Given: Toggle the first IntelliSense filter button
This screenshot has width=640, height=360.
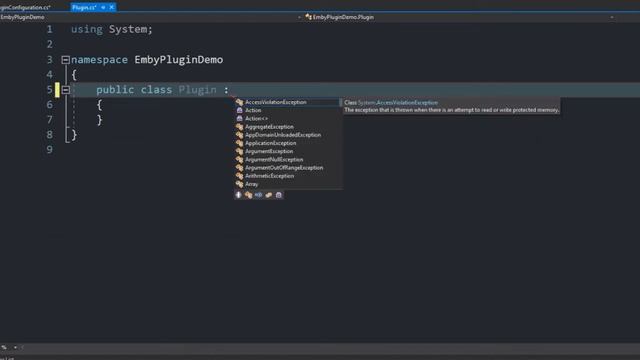Looking at the screenshot, I should [238, 195].
